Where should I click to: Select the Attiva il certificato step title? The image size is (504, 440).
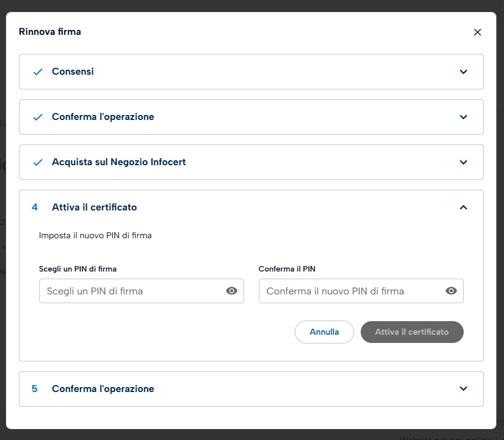(94, 207)
